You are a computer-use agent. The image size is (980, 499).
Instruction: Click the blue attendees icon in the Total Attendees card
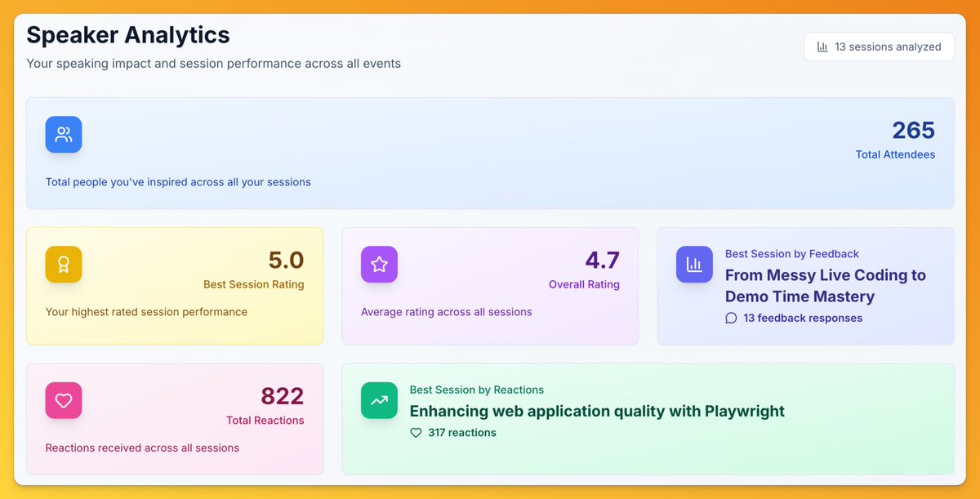pyautogui.click(x=63, y=134)
